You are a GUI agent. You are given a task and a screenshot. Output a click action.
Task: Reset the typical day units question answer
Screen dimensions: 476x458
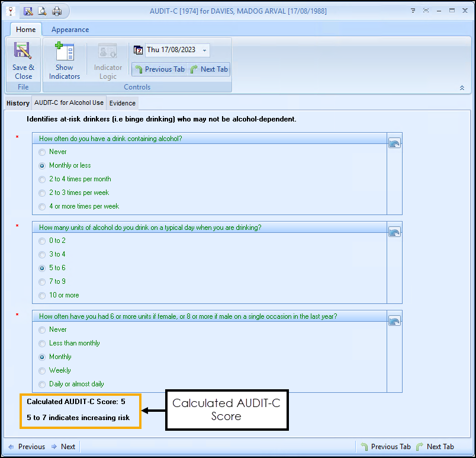click(394, 232)
